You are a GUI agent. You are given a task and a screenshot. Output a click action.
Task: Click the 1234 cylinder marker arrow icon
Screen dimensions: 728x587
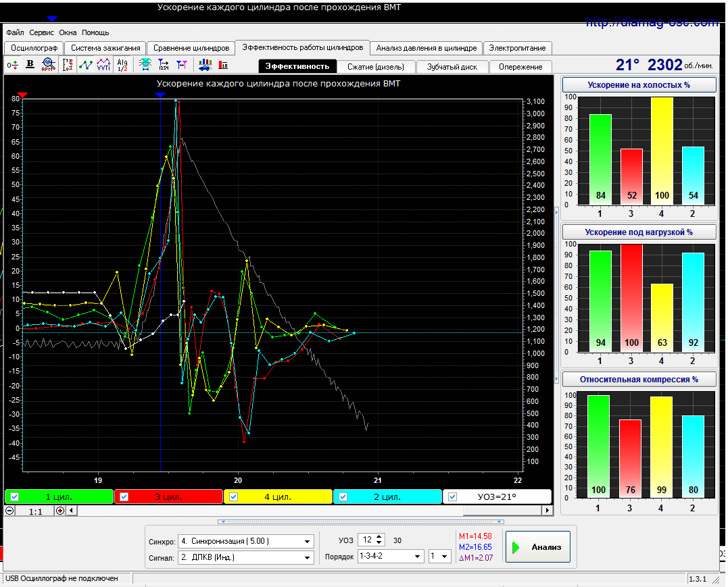tap(164, 64)
